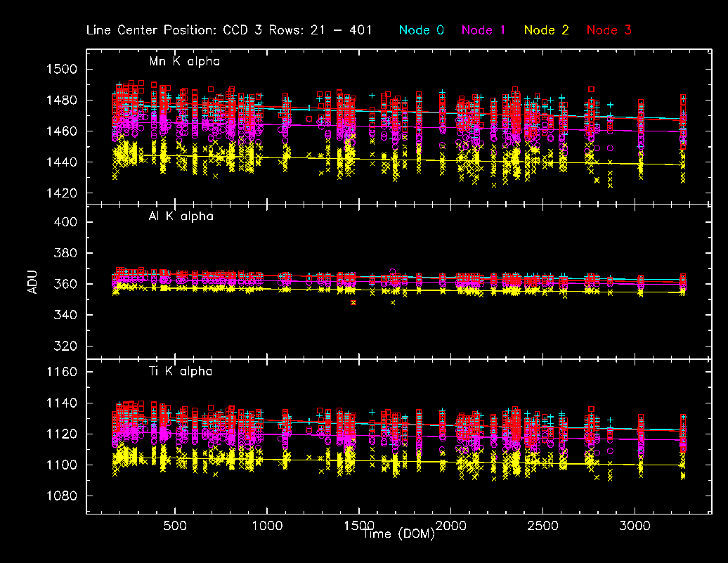Select the 'Ti K alpha' panel title

180,370
